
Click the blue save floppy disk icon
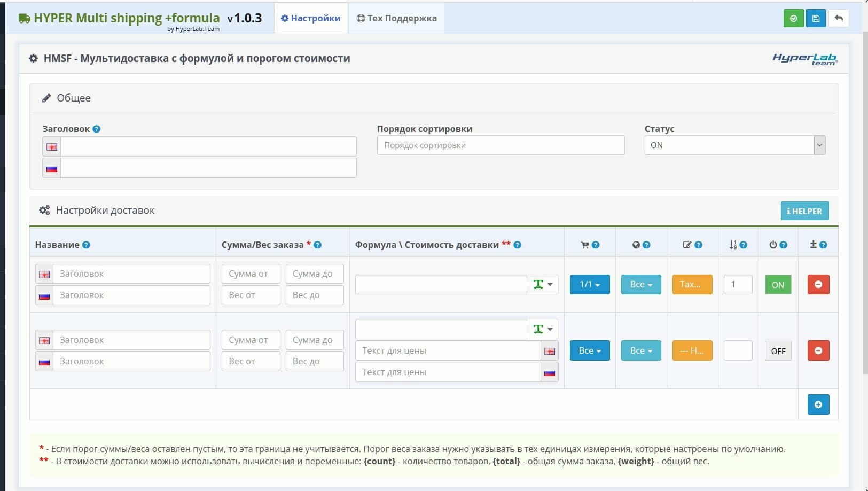[x=816, y=19]
